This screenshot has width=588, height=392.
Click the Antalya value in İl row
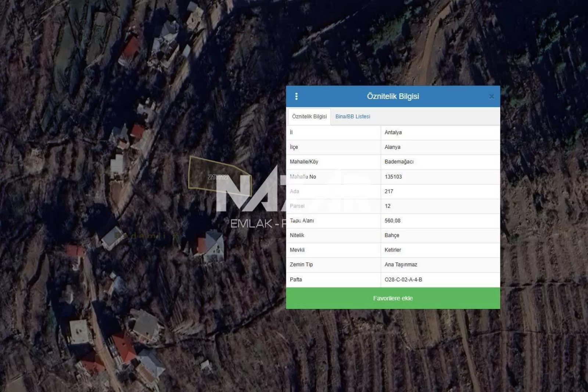coord(393,132)
